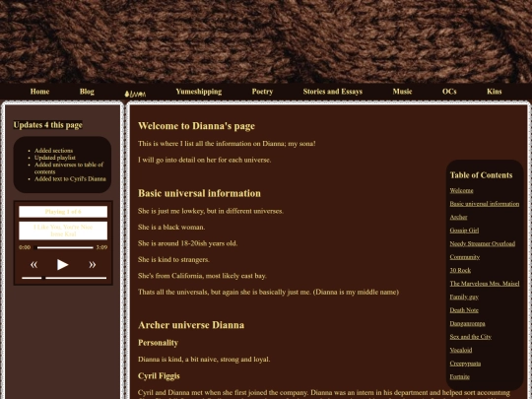This screenshot has width=532, height=399.
Task: Go to the Archer section link
Action: tap(458, 217)
